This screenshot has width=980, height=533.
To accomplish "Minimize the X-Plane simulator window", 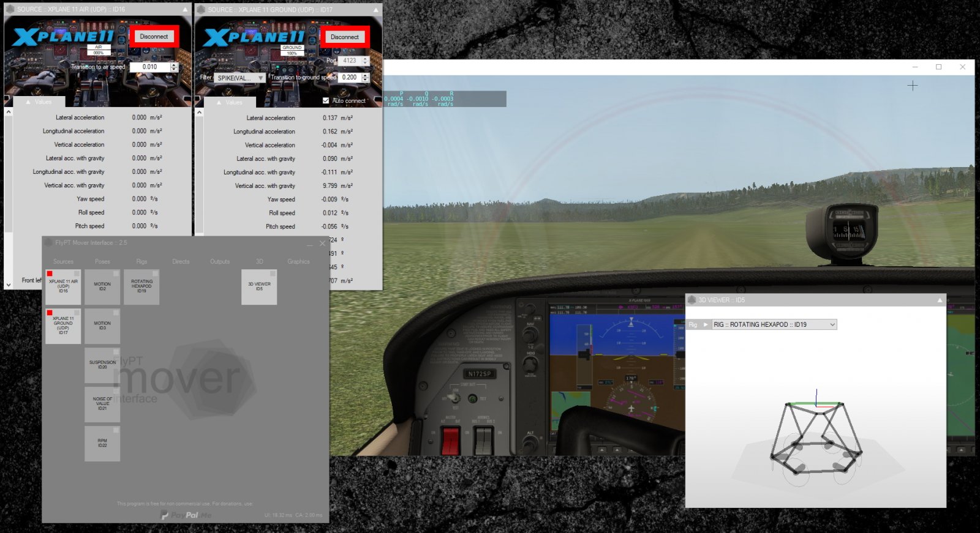I will [915, 67].
